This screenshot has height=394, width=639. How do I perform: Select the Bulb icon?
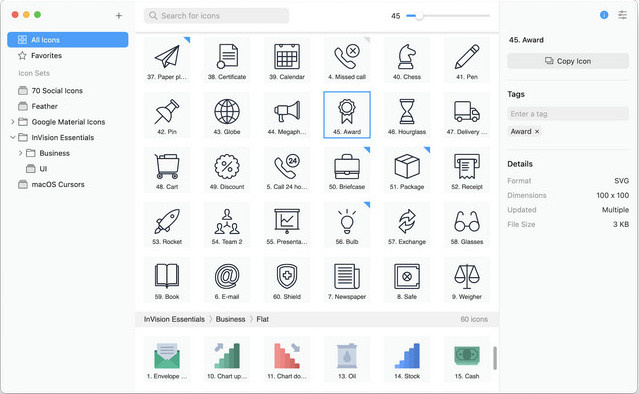347,225
